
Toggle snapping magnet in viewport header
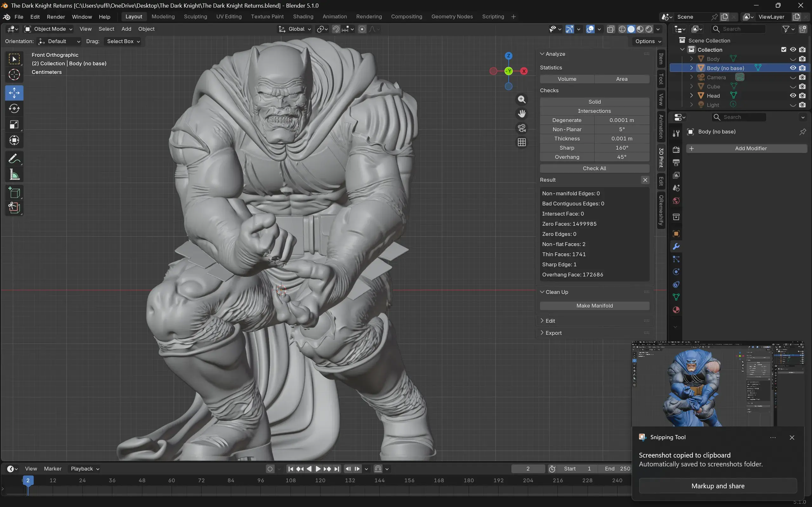(336, 29)
